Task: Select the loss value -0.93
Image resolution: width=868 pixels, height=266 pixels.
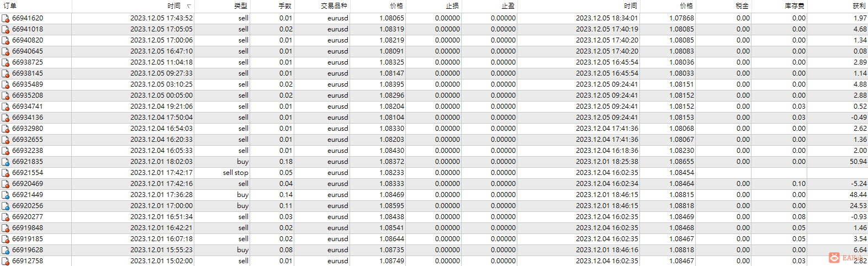Action: [859, 217]
